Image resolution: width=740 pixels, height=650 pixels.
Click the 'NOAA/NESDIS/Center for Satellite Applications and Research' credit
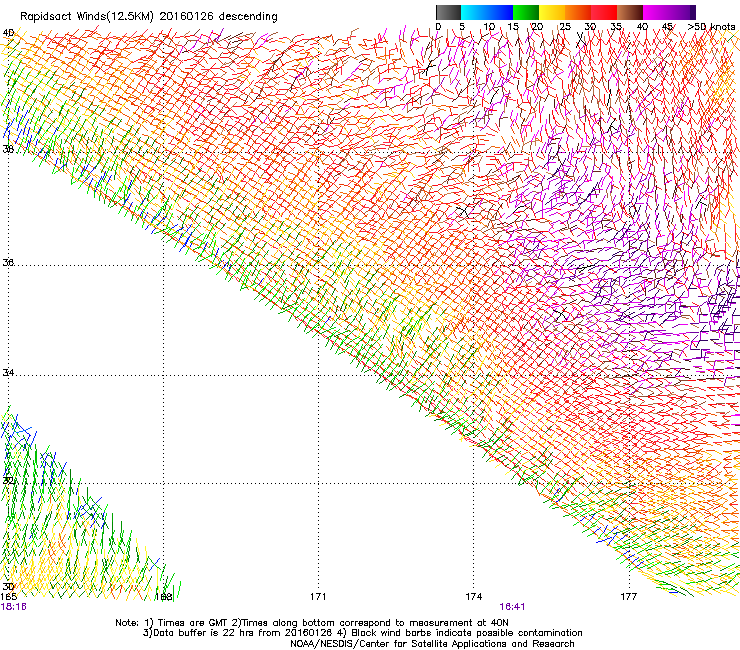pos(432,644)
